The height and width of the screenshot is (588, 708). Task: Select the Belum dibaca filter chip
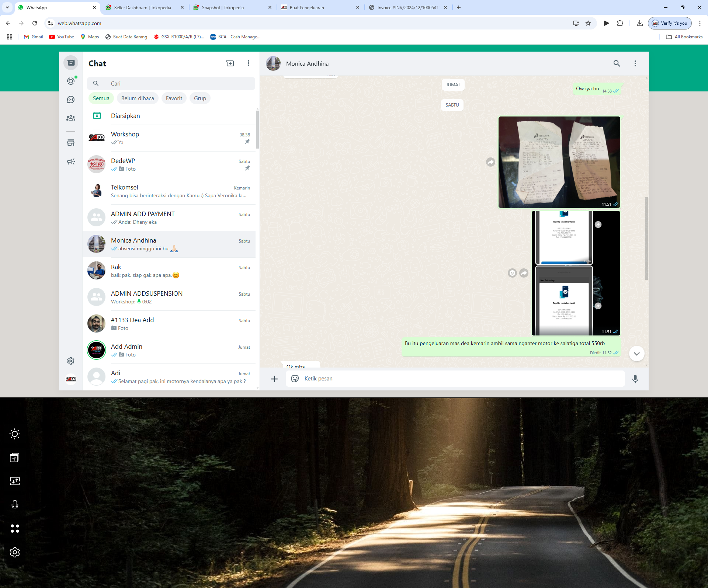point(138,98)
